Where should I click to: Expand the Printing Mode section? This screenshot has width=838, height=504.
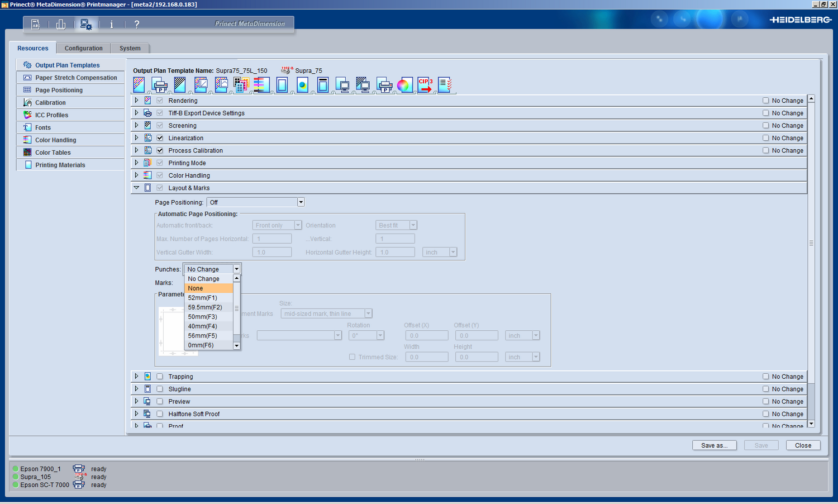tap(136, 163)
